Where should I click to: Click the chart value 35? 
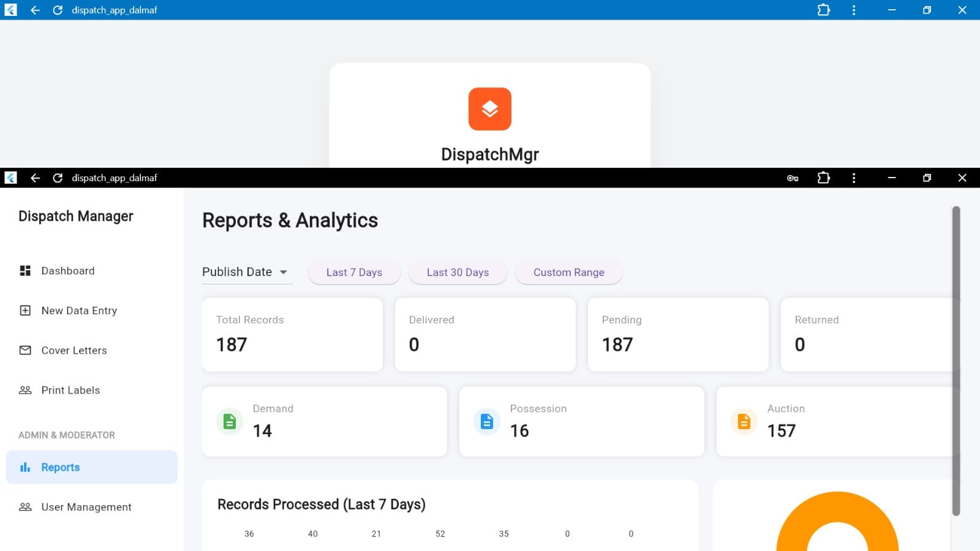coord(503,534)
